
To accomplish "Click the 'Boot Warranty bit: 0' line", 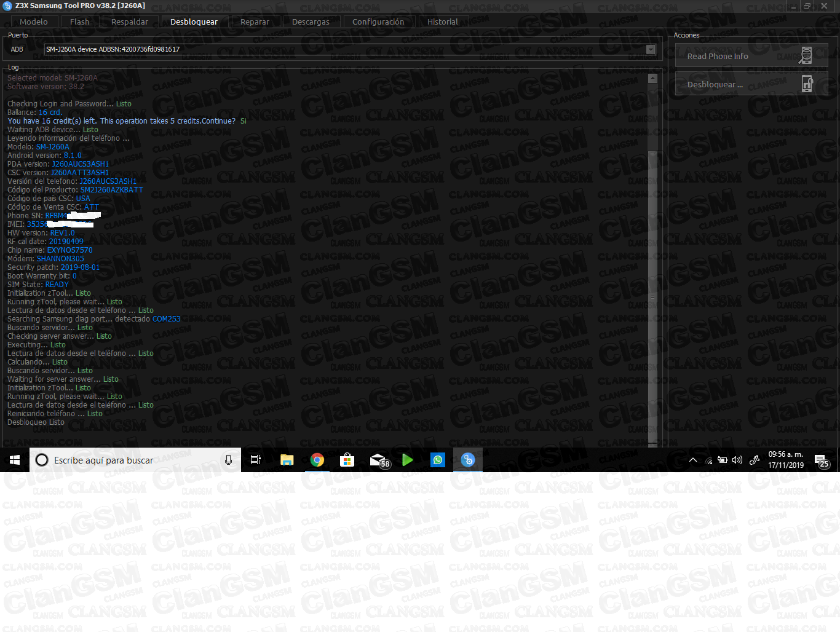I will [x=42, y=276].
